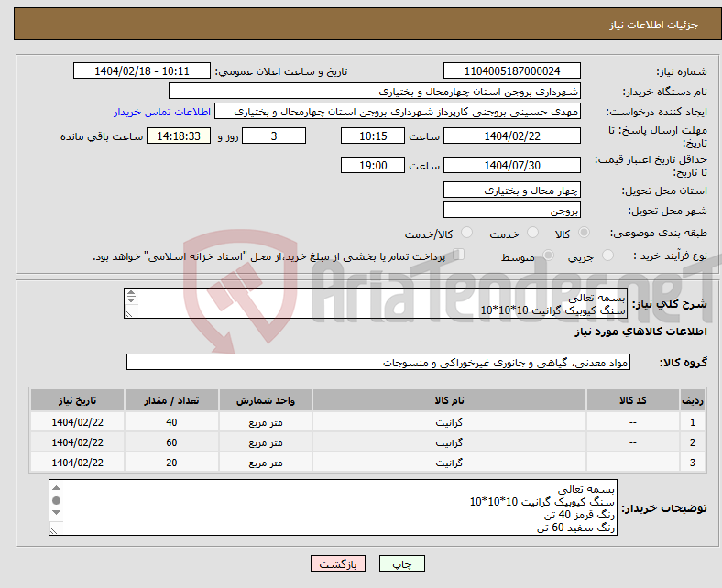This screenshot has height=588, width=722.
Task: Click گرانیت in row 3
Action: [x=449, y=463]
